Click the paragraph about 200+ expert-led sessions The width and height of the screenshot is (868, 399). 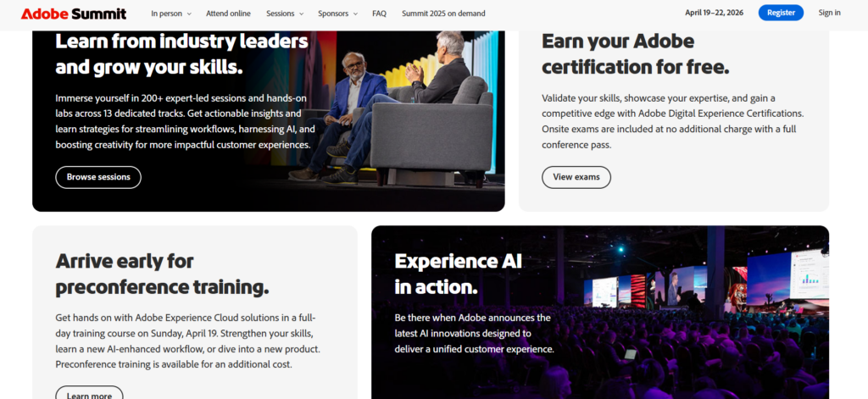tap(186, 121)
